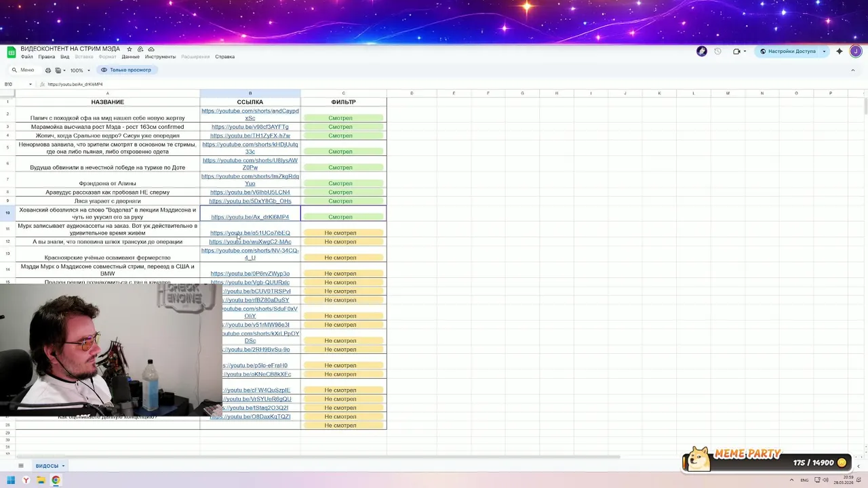Open the filter views icon dropdown

(x=60, y=70)
